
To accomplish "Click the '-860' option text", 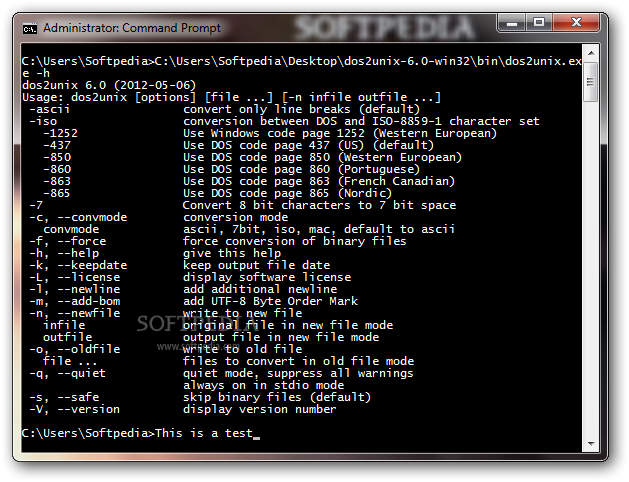I will pyautogui.click(x=57, y=169).
